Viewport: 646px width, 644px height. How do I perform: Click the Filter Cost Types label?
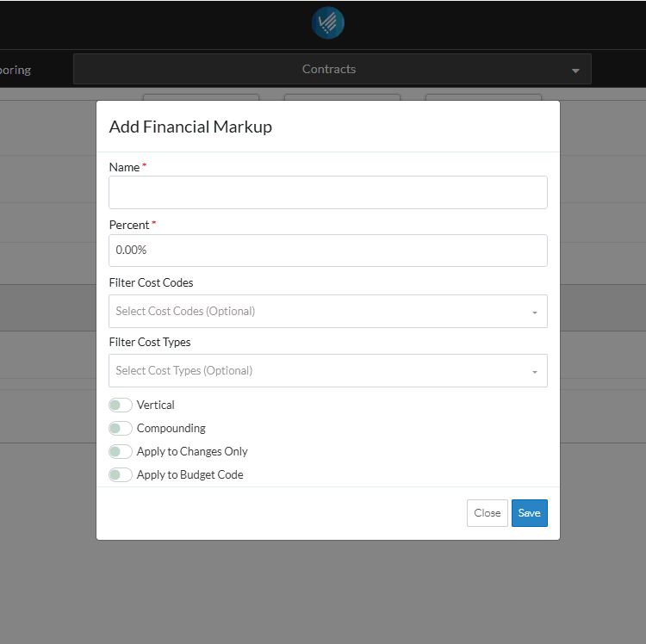(x=150, y=342)
